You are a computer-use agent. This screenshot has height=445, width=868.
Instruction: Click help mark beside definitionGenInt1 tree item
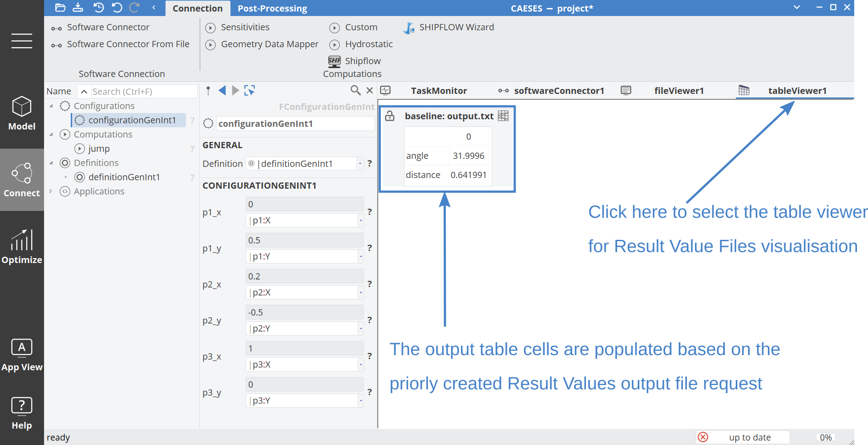(x=192, y=178)
